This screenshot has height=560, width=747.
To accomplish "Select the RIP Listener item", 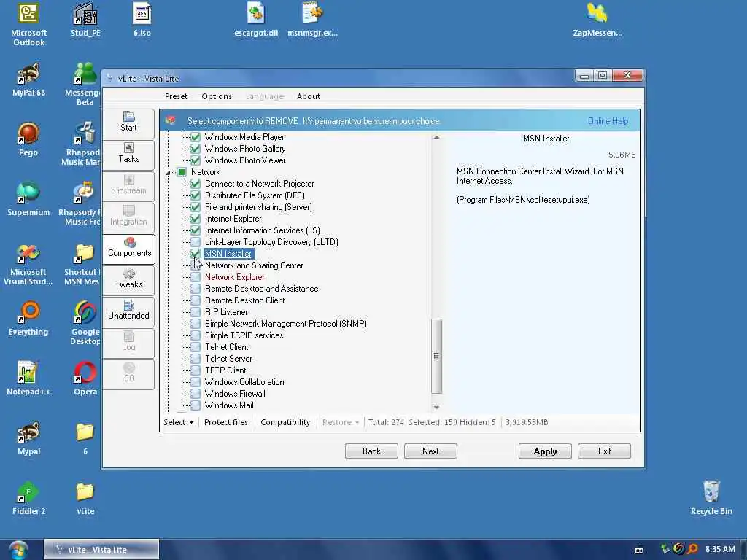I will pos(226,312).
